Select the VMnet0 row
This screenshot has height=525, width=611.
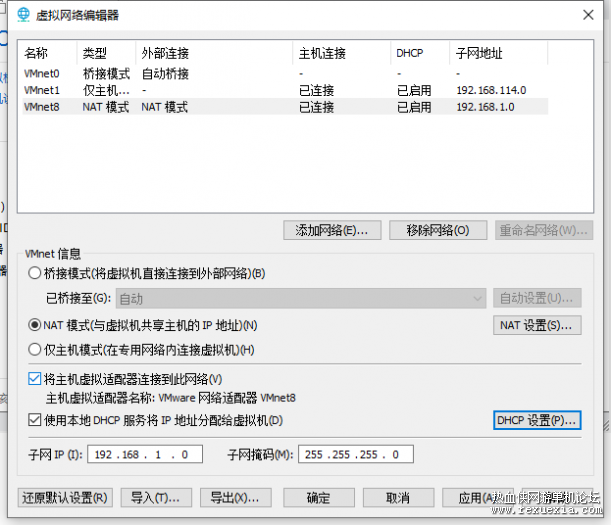click(285, 73)
